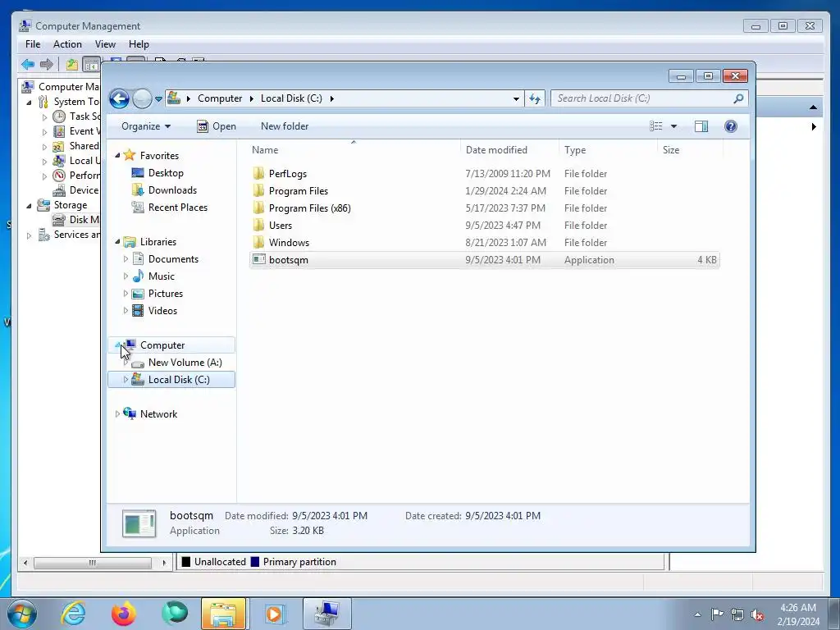Change the view with the view icon

pos(656,126)
